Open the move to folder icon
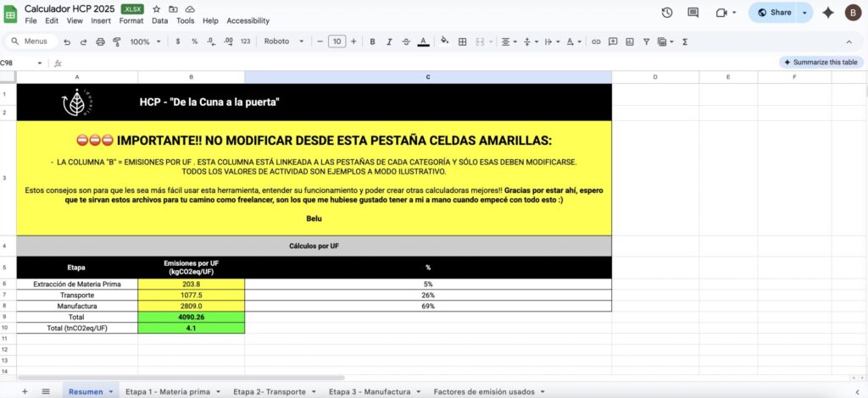The image size is (868, 398). click(173, 9)
